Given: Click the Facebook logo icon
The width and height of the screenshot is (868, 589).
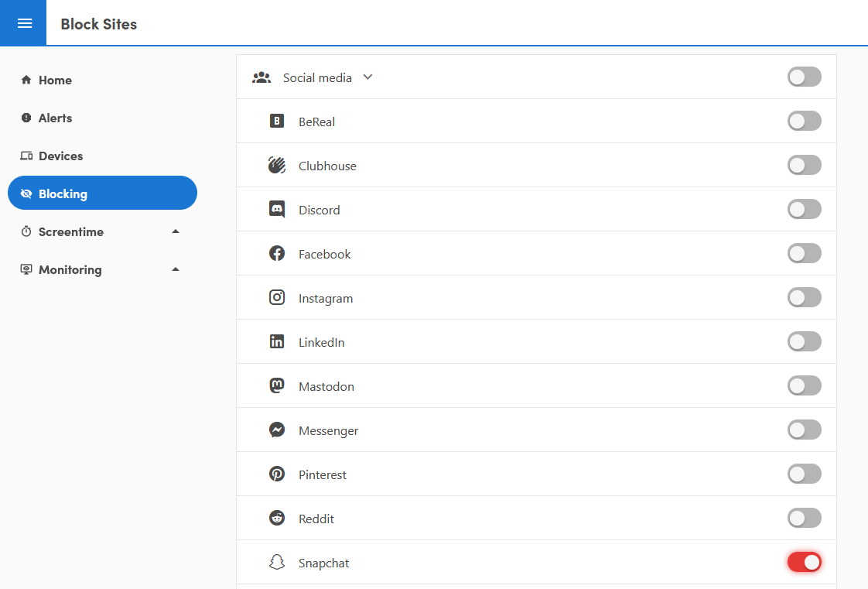Looking at the screenshot, I should [277, 254].
